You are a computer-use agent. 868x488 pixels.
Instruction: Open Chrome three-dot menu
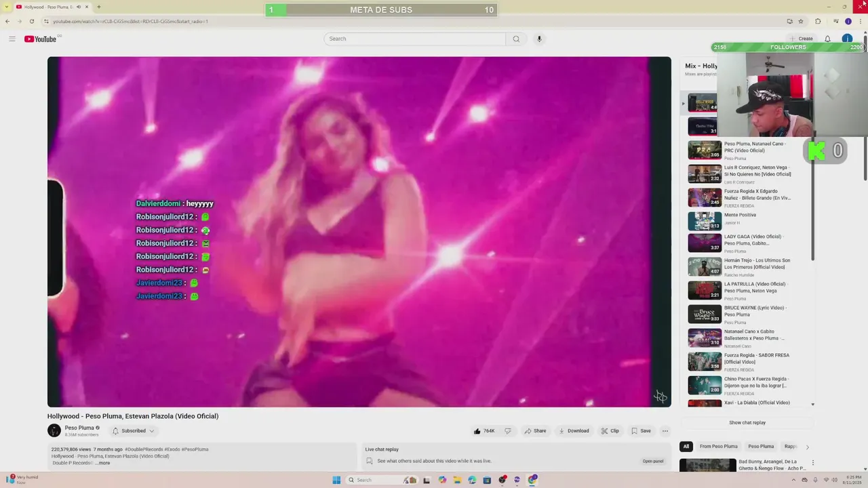[860, 21]
